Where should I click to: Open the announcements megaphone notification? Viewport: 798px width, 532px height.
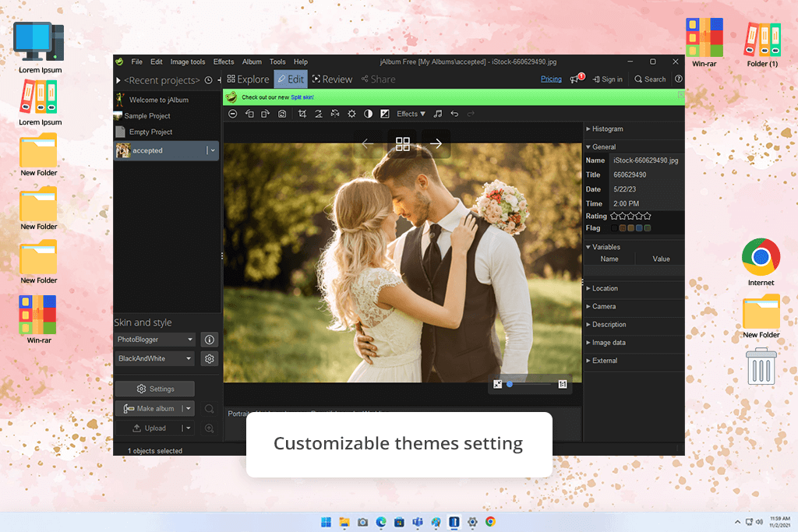[x=577, y=79]
